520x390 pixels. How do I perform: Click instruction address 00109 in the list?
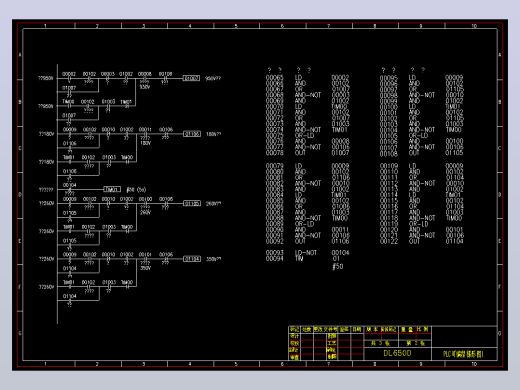point(389,166)
